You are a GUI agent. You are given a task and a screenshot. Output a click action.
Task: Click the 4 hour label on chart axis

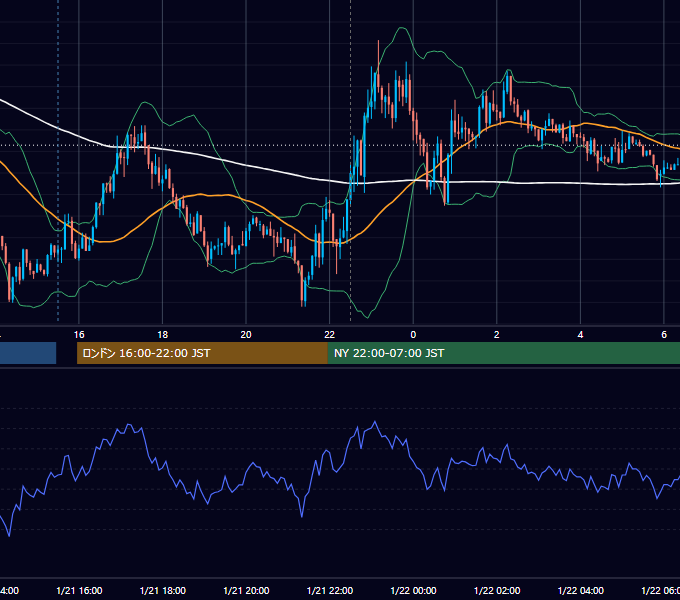coord(580,335)
